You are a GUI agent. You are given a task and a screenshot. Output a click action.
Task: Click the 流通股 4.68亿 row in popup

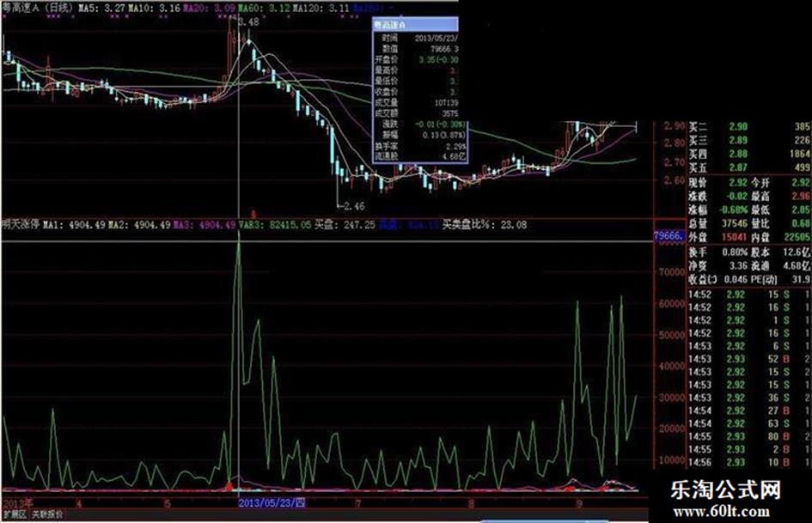point(420,156)
